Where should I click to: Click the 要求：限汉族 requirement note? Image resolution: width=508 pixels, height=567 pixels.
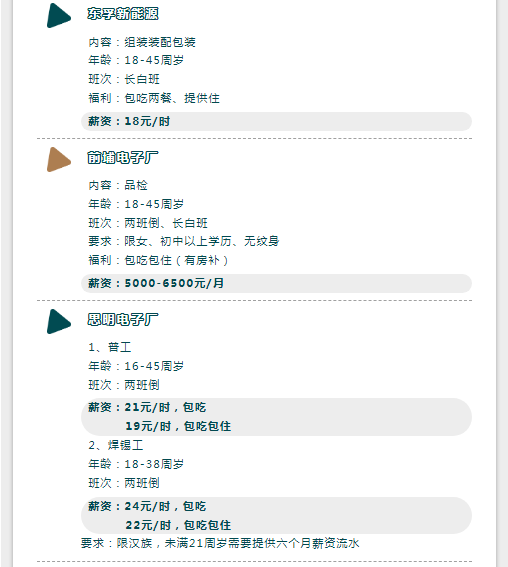pyautogui.click(x=220, y=543)
